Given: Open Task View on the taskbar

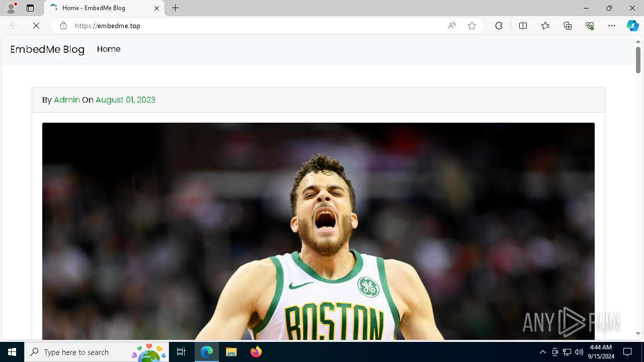Looking at the screenshot, I should coord(181,352).
